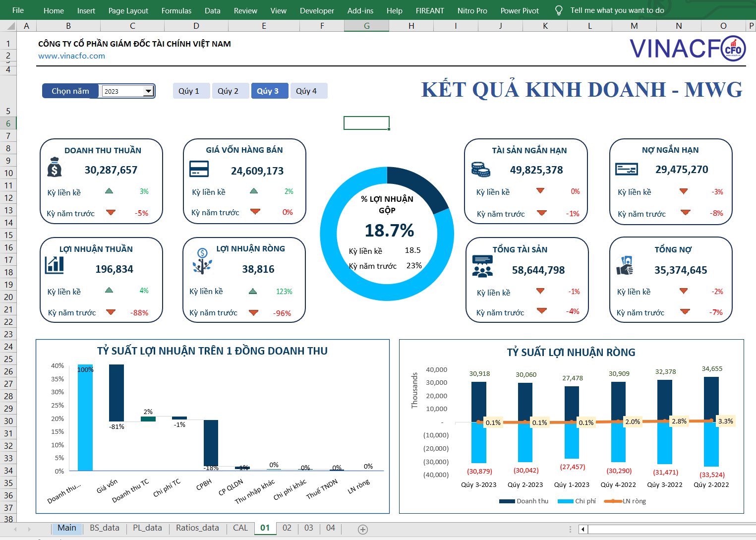Image resolution: width=756 pixels, height=540 pixels.
Task: Open the www.vinacfo.com link
Action: [x=71, y=56]
